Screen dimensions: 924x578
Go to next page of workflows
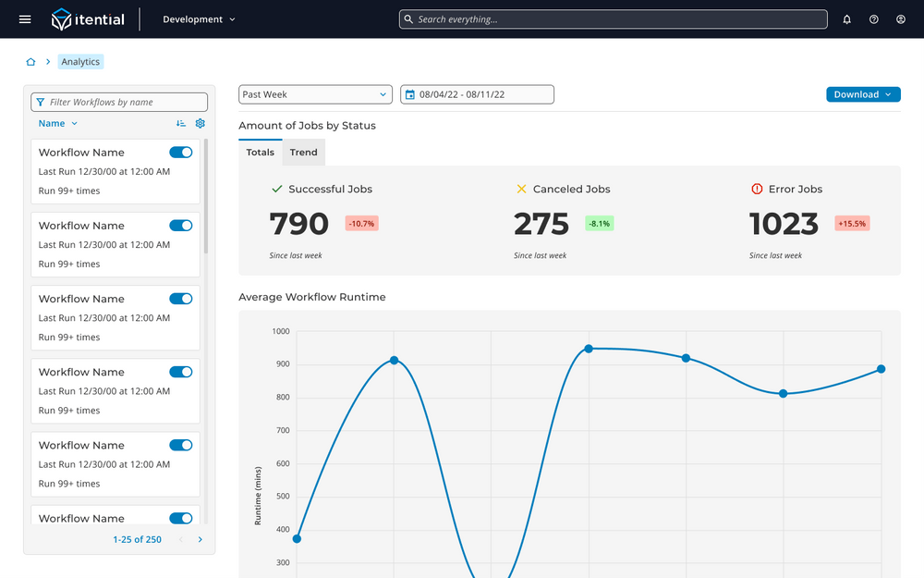[201, 539]
